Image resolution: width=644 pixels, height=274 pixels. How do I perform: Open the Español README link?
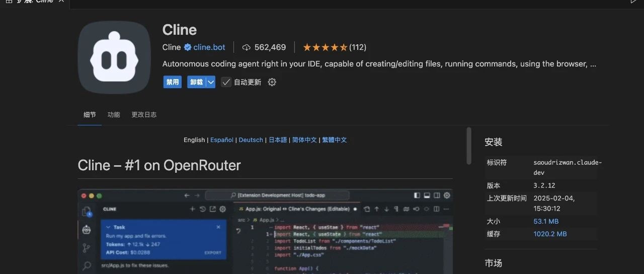click(x=222, y=140)
